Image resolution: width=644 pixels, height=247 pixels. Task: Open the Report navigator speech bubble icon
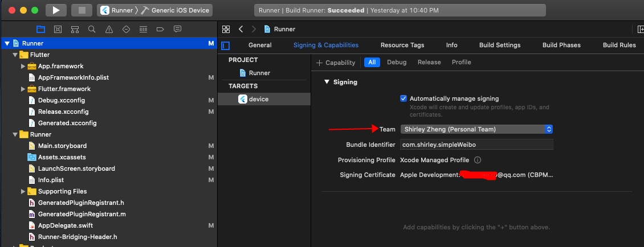coord(177,29)
